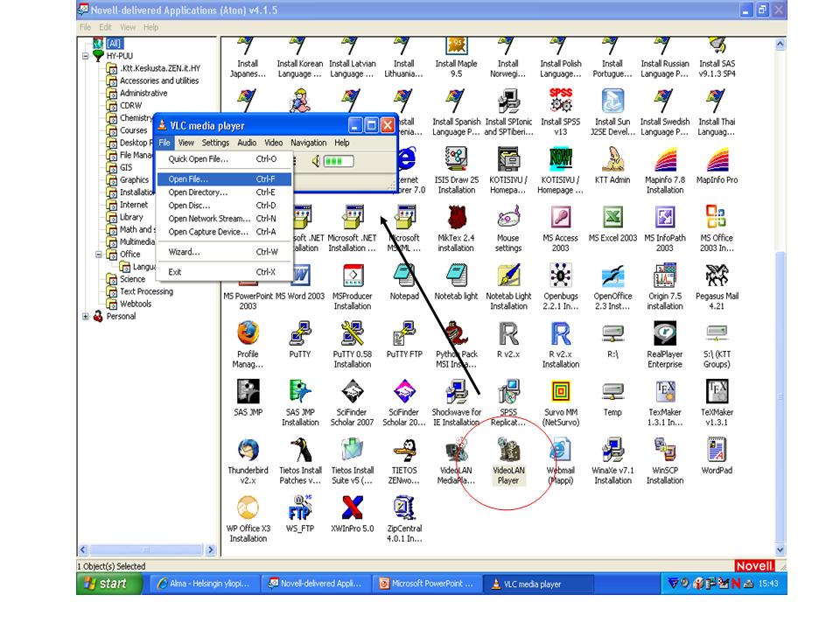Launch Install SPSS v13 icon
Image resolution: width=840 pixels, height=630 pixels.
pos(560,101)
